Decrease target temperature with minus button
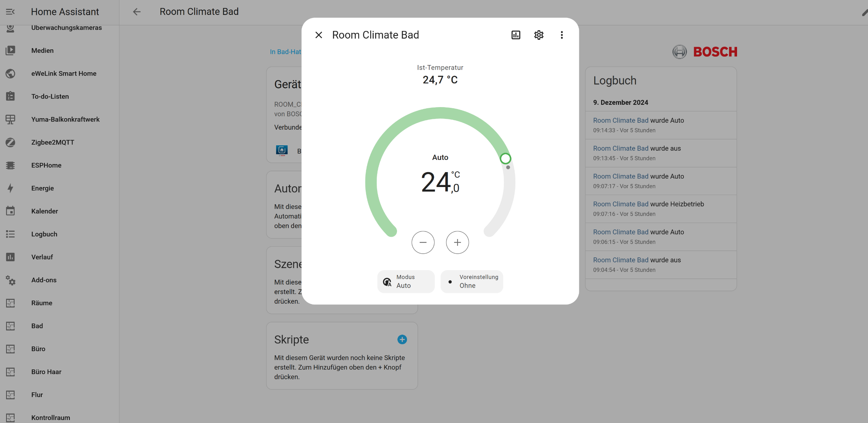The height and width of the screenshot is (423, 868). tap(423, 242)
